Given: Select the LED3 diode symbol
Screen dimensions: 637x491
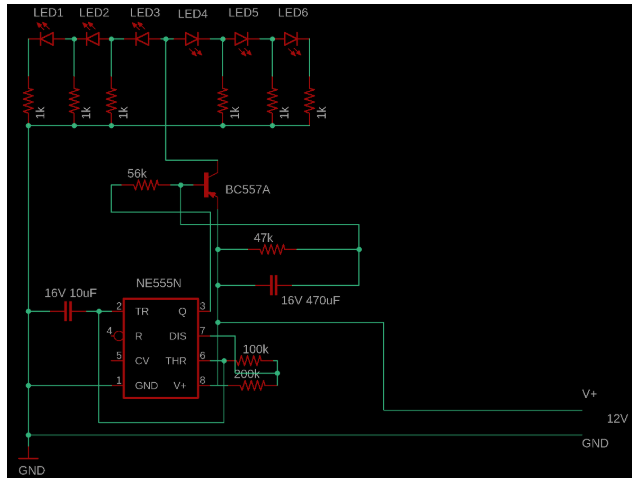Looking at the screenshot, I should 142,39.
